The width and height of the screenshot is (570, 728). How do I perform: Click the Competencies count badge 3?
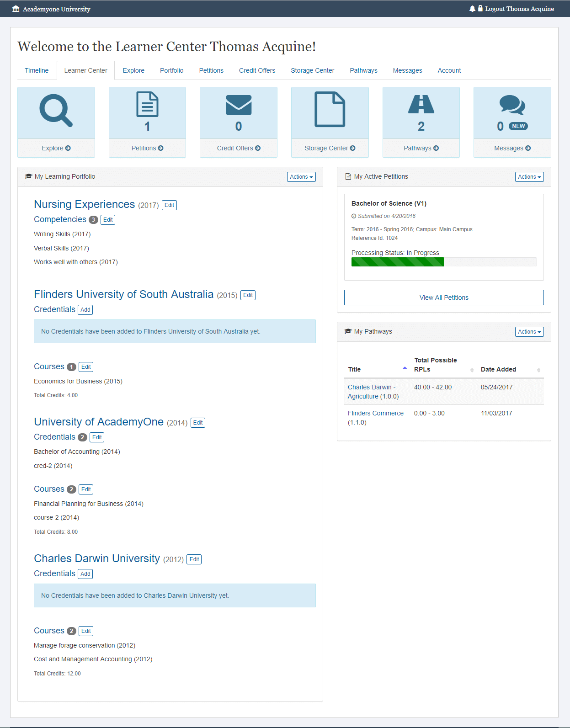[93, 220]
